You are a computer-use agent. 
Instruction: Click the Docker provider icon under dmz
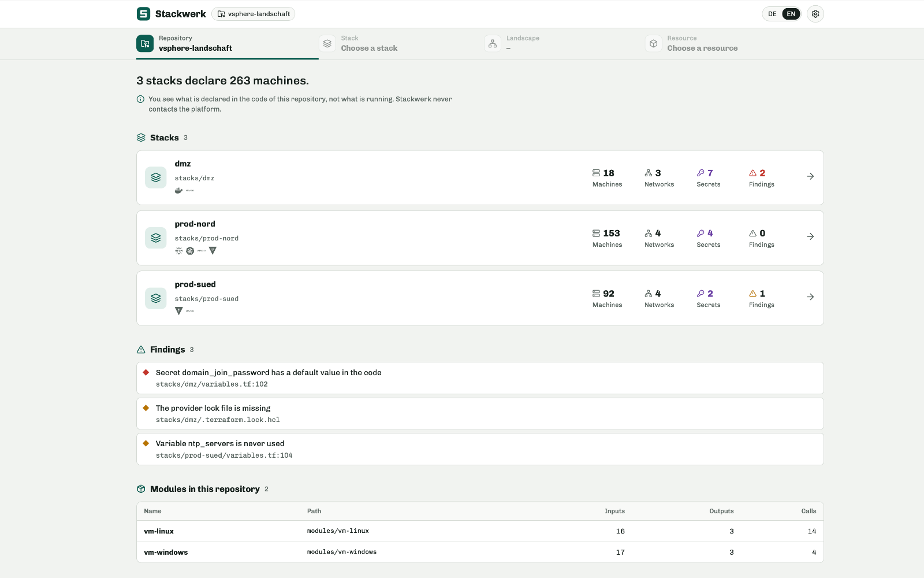tap(178, 190)
